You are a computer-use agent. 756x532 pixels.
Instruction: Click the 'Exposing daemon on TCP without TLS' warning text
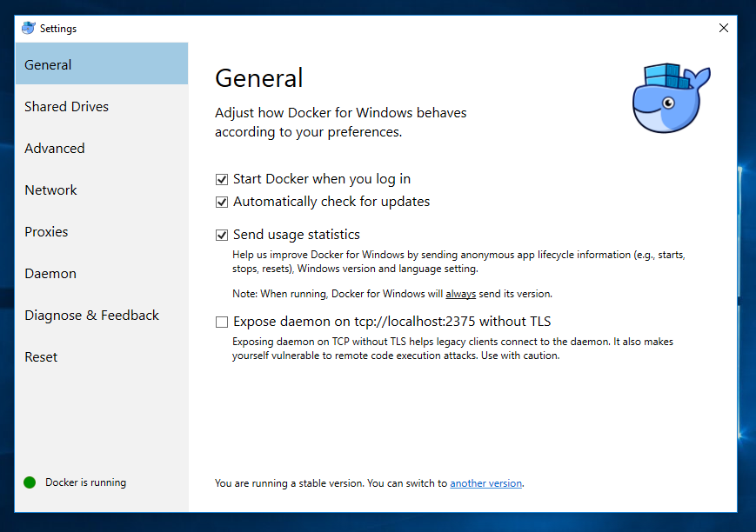pos(452,349)
